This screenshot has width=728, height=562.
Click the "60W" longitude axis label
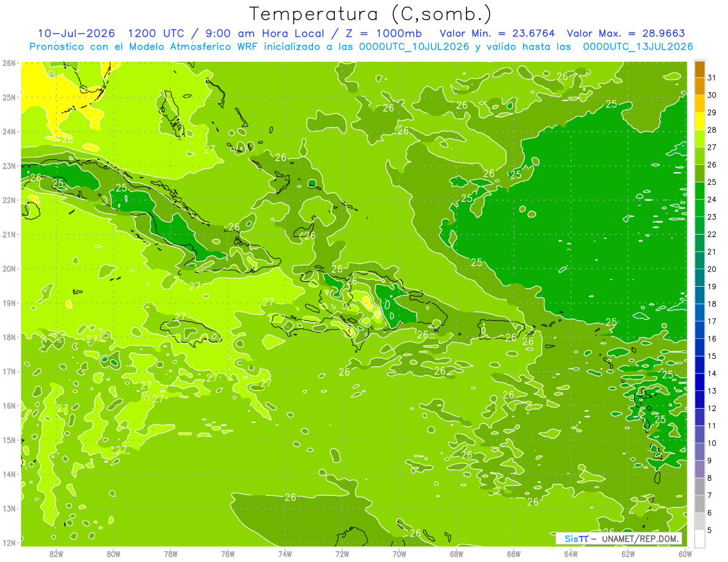(x=686, y=554)
